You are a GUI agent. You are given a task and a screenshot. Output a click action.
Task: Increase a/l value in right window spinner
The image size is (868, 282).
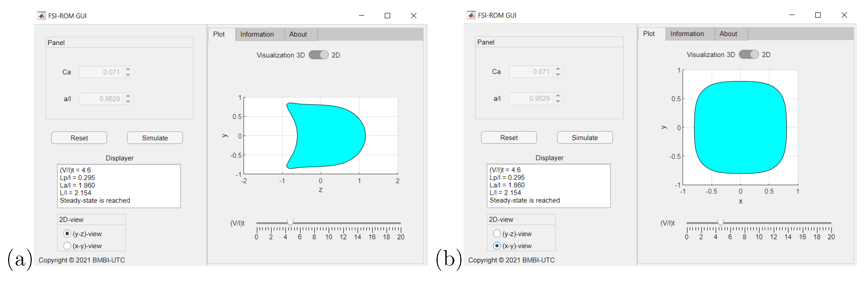click(x=558, y=95)
